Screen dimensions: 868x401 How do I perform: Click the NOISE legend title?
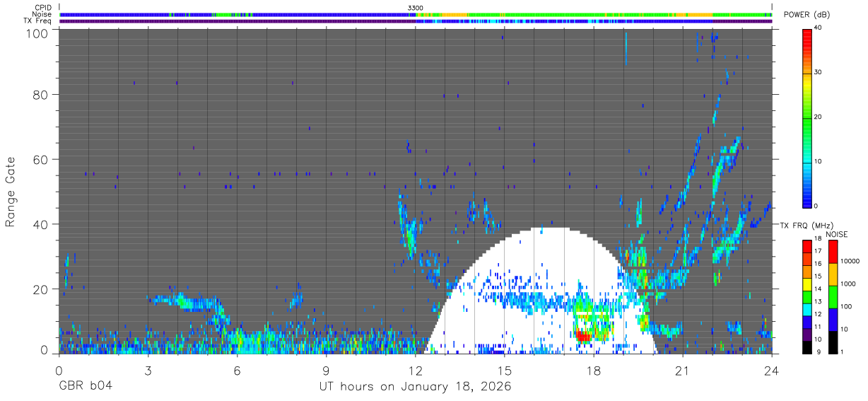point(836,234)
